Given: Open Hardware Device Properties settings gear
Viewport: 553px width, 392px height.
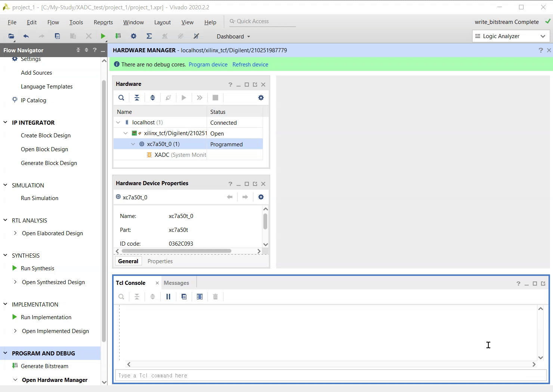Looking at the screenshot, I should (261, 197).
